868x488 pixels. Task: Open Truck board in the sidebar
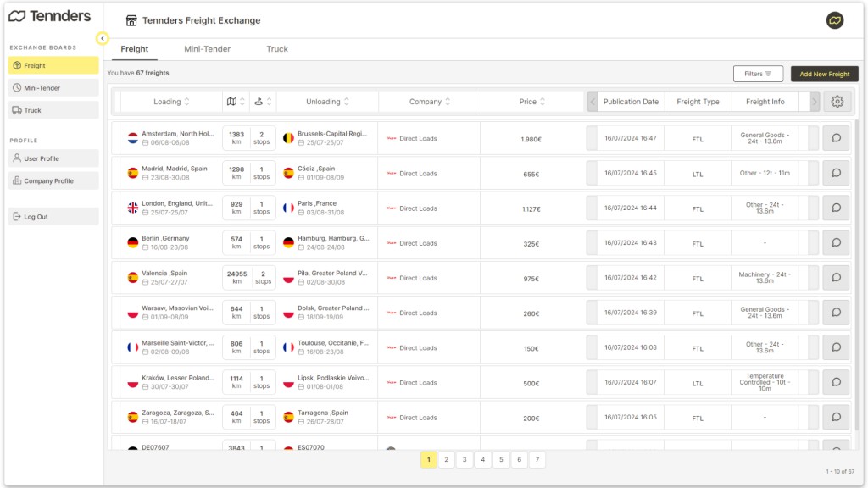tap(53, 110)
